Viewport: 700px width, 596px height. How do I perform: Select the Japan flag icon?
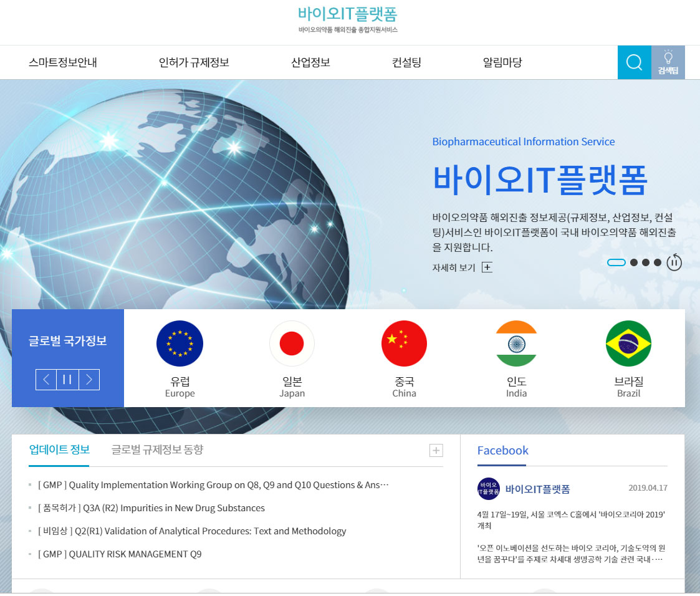coord(292,343)
